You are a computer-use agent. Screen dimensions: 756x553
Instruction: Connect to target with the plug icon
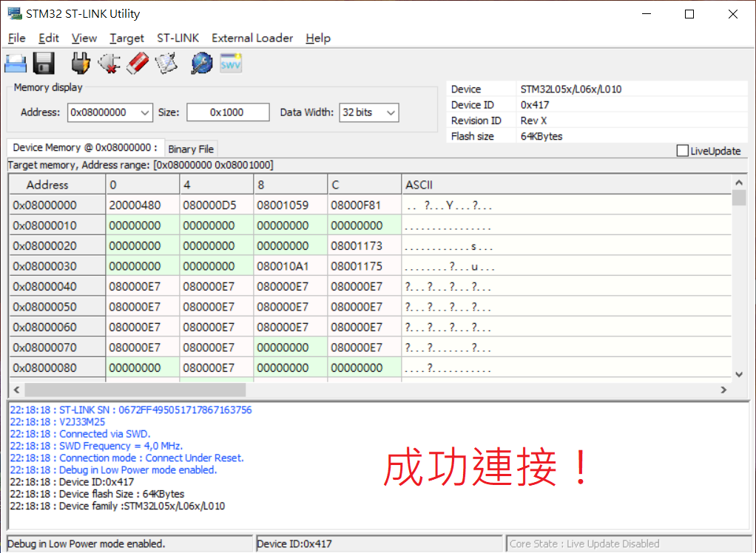pyautogui.click(x=81, y=64)
